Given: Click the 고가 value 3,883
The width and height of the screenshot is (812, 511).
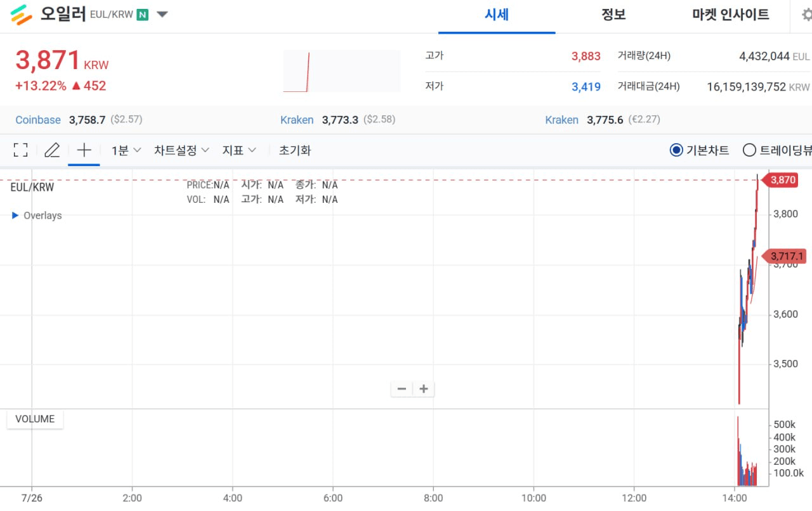Looking at the screenshot, I should pos(586,56).
